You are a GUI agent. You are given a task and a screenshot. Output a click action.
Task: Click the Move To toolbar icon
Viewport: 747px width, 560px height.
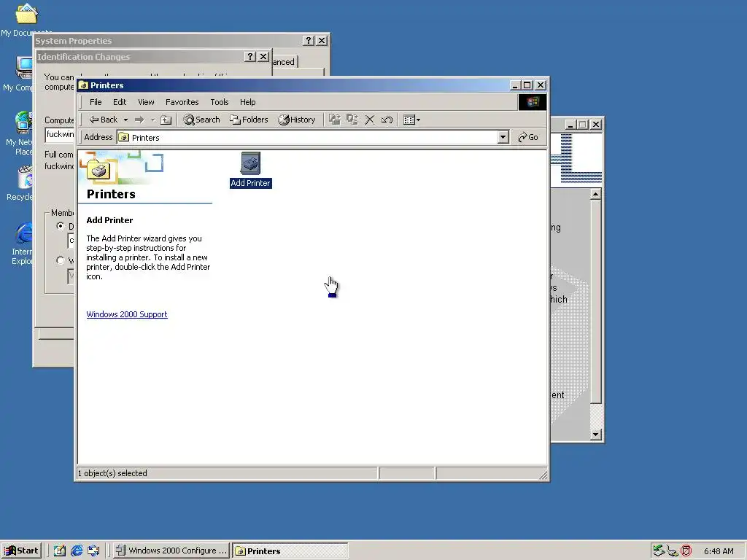[x=335, y=120]
